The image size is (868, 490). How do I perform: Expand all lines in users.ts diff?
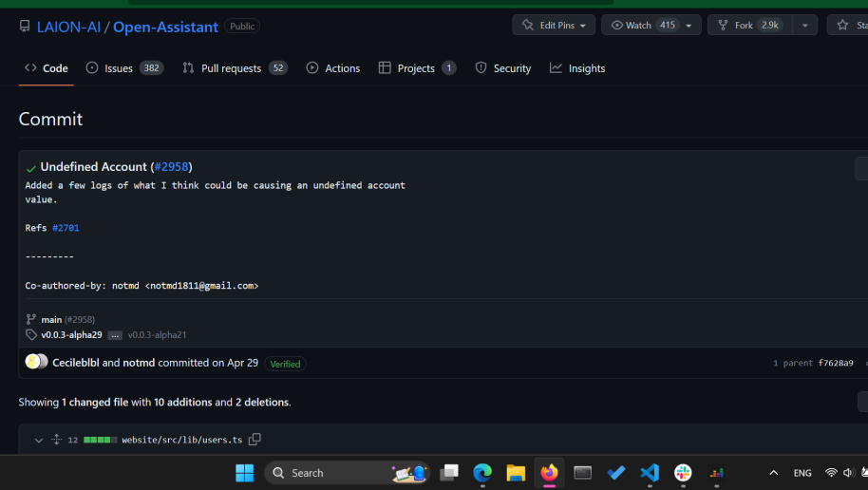[x=56, y=440]
